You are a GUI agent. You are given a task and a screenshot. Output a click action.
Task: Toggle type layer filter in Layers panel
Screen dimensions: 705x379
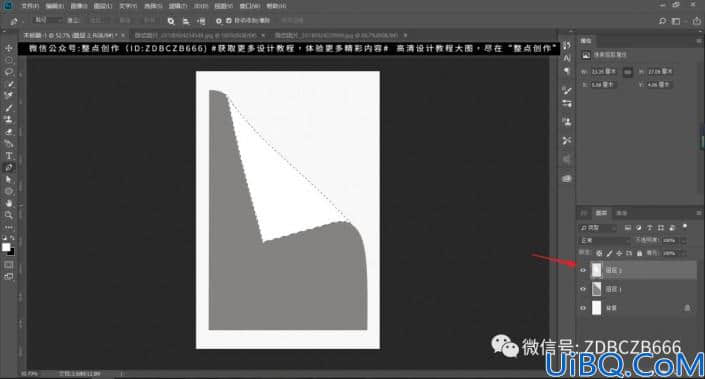point(649,227)
